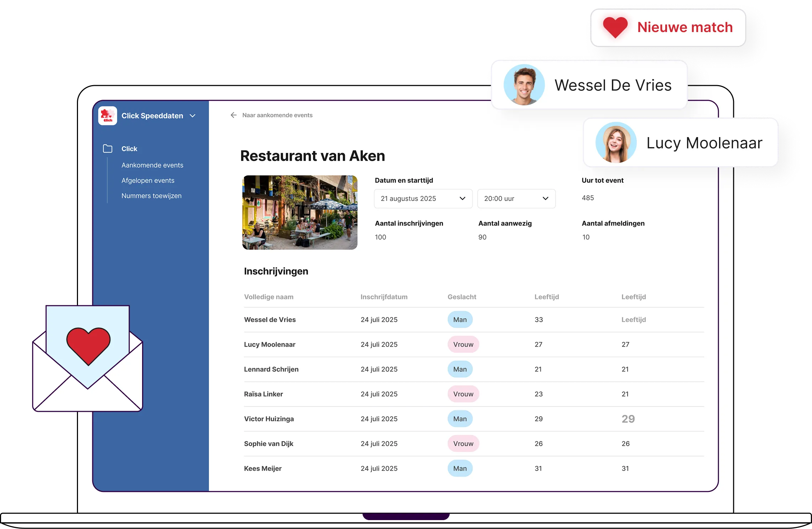Screen dimensions: 812x529
Task: Click the pink Vrouw gender swatch for Sophie van Dijk
Action: pos(463,444)
